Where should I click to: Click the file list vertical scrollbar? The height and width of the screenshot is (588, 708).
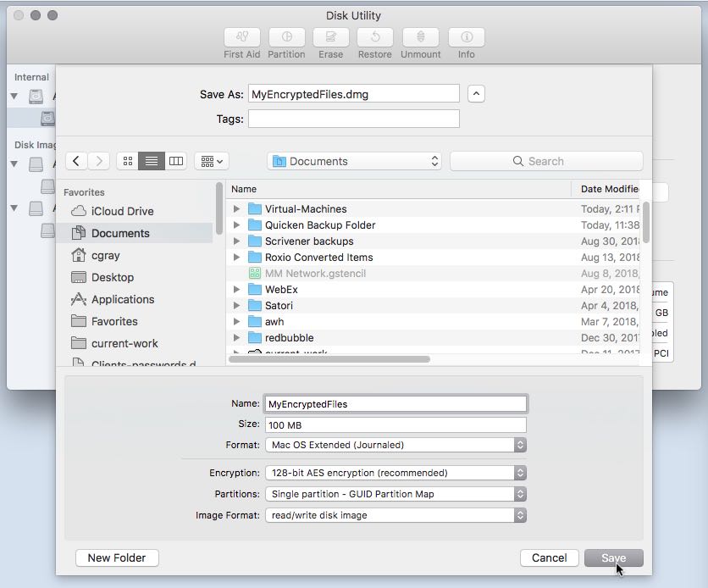point(646,222)
